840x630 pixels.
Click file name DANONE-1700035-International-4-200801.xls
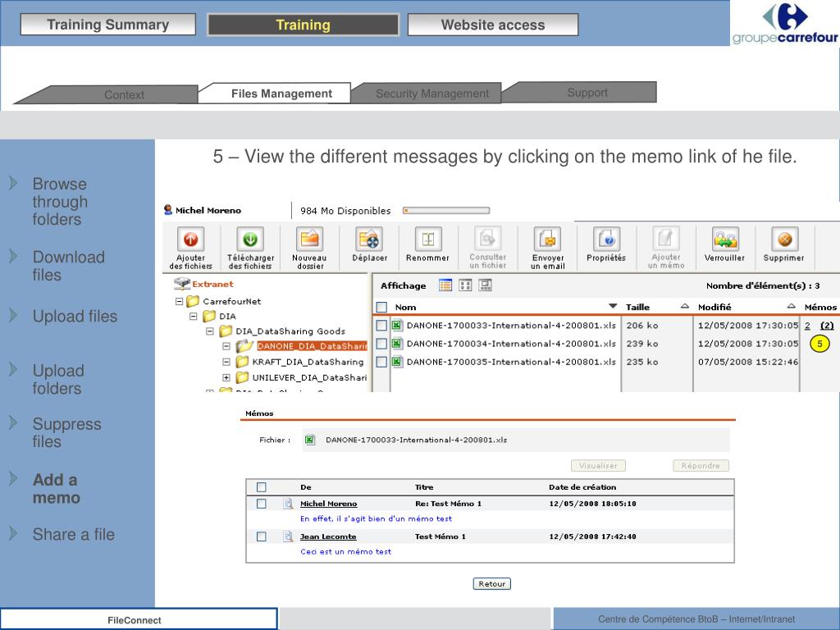tap(511, 362)
